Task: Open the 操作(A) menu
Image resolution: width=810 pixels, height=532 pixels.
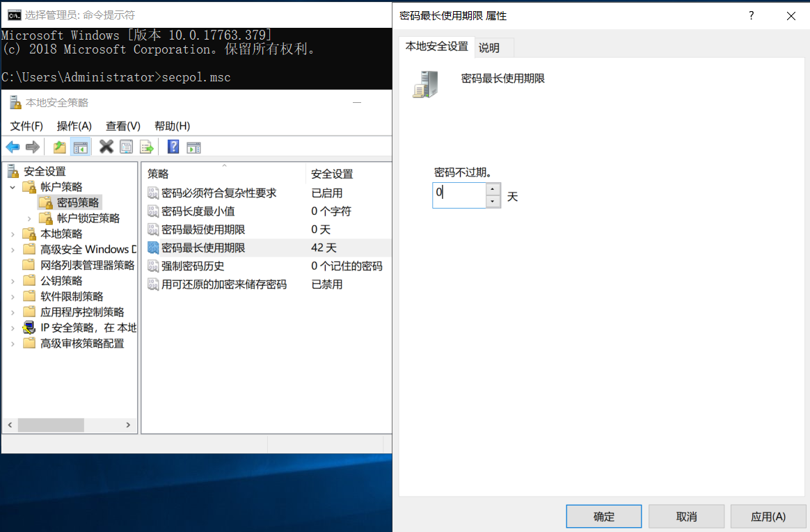Action: [x=74, y=126]
